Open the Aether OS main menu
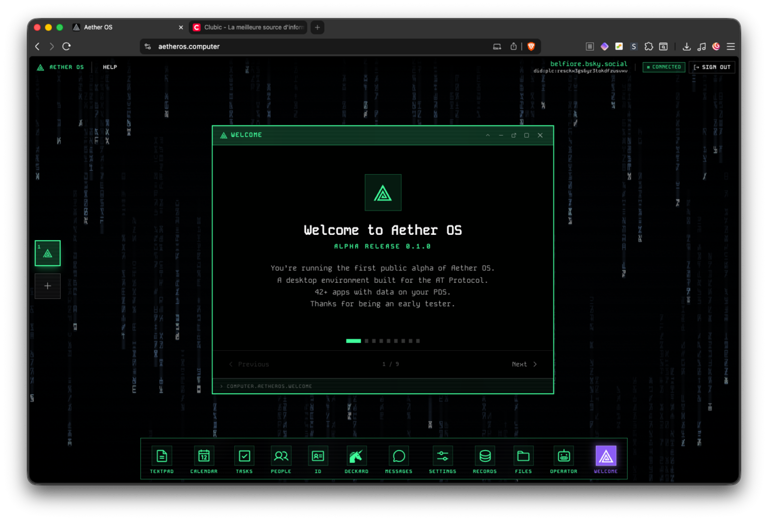 point(61,67)
